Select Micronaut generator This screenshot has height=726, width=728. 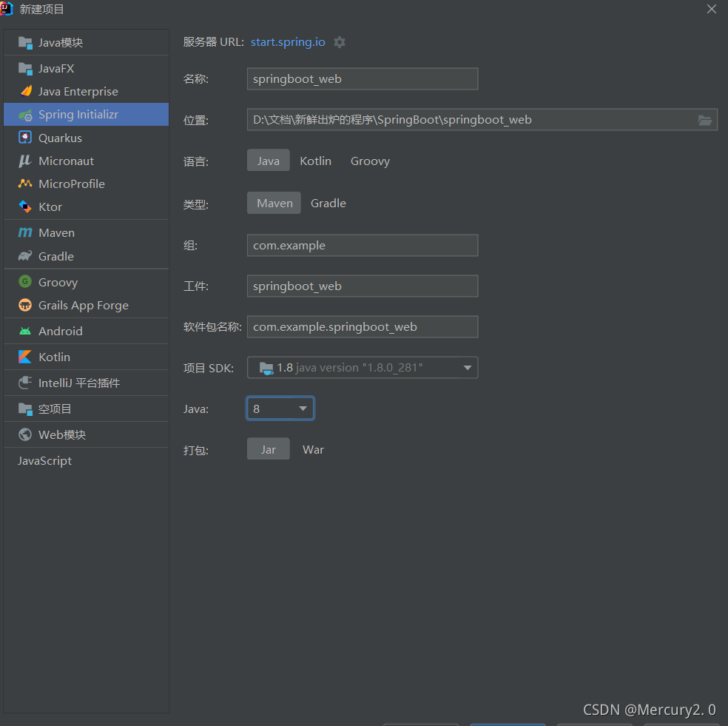(87, 161)
